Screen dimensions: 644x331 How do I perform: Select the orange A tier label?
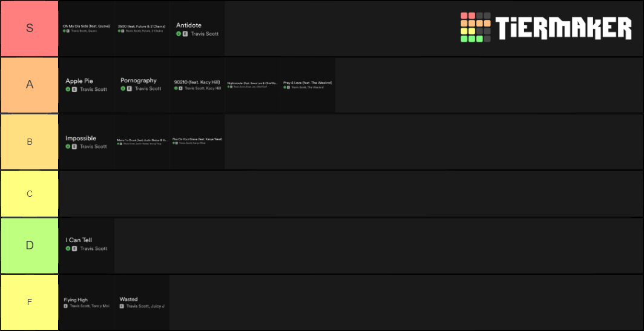(30, 85)
